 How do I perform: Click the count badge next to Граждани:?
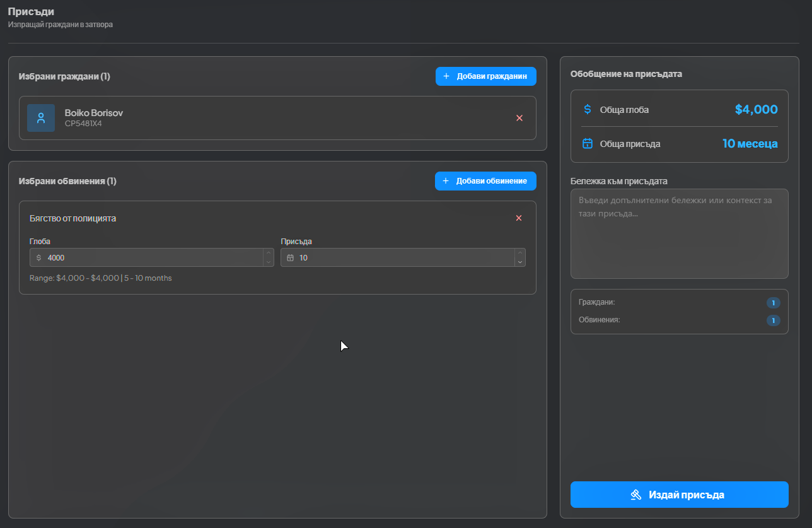tap(774, 303)
